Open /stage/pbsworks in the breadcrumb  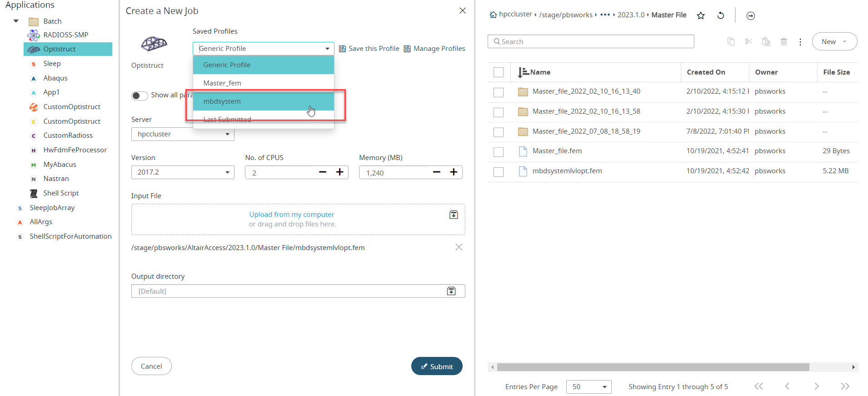pos(566,15)
